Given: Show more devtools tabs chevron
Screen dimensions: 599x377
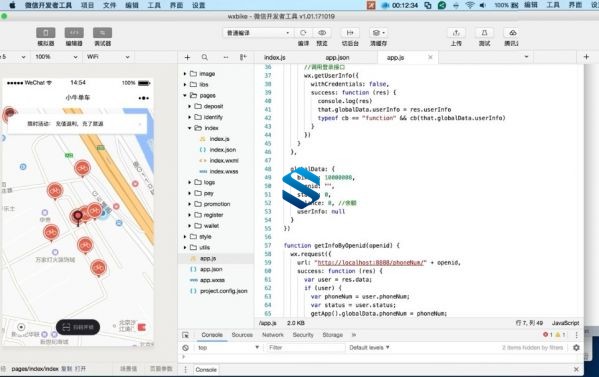Looking at the screenshot, I should [x=354, y=335].
